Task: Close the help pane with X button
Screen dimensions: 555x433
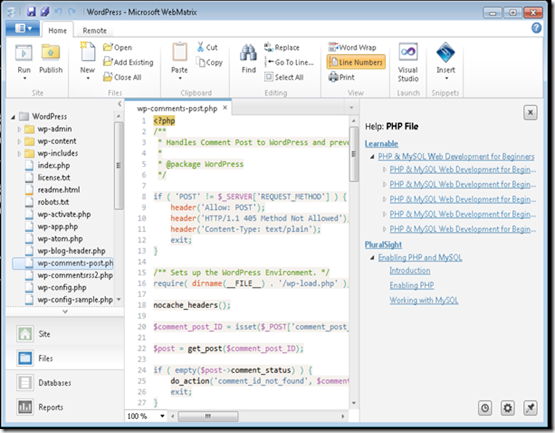Action: pyautogui.click(x=530, y=113)
